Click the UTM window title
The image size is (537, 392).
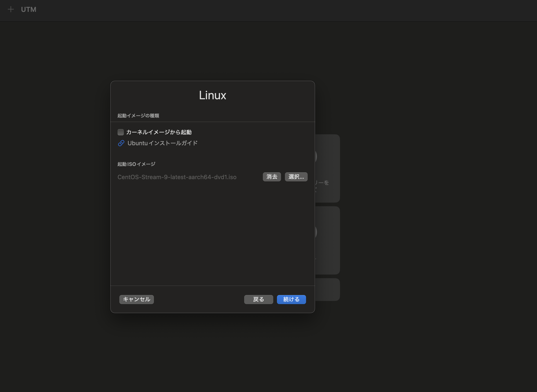point(29,10)
